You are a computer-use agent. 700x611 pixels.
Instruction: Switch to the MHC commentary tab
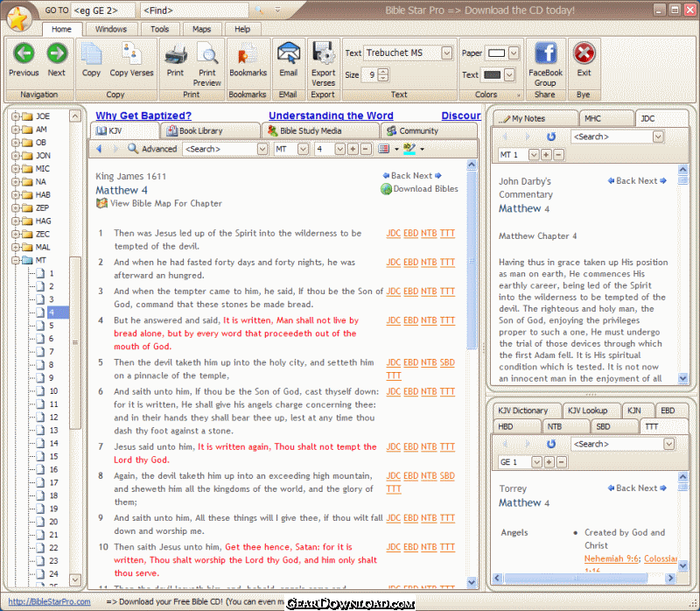tap(605, 118)
